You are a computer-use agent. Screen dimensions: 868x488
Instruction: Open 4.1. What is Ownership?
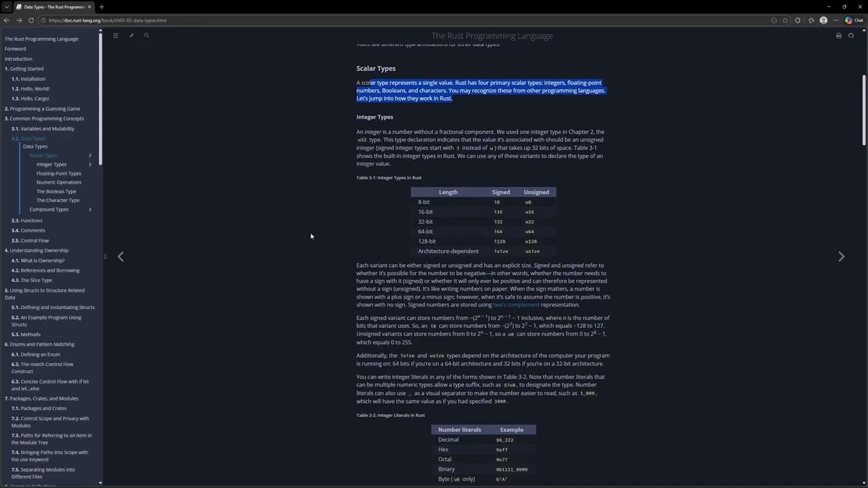[x=38, y=260]
